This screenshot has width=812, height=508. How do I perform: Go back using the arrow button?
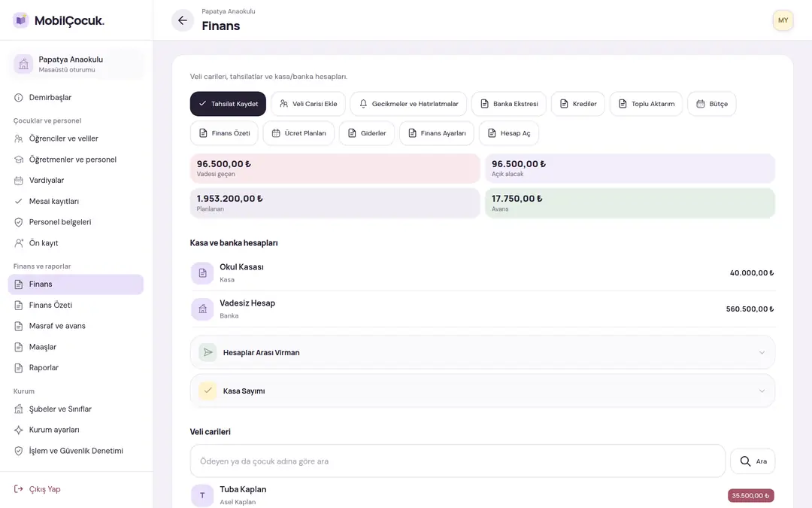pyautogui.click(x=182, y=20)
